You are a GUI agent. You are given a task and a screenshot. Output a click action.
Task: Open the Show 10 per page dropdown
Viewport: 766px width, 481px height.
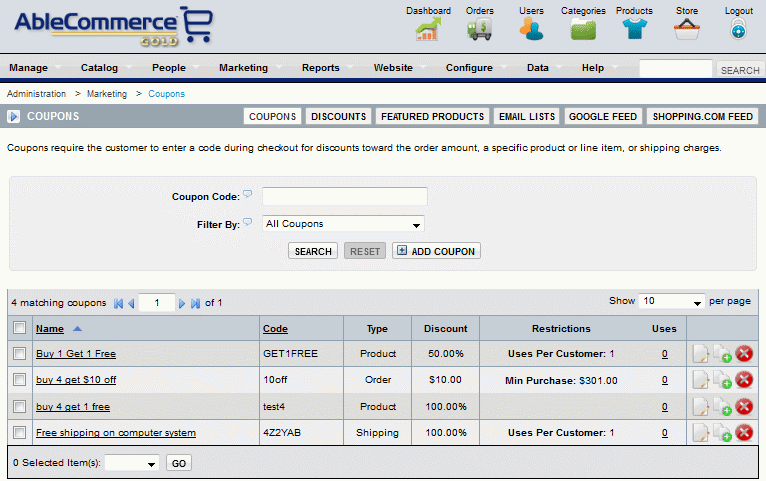672,301
